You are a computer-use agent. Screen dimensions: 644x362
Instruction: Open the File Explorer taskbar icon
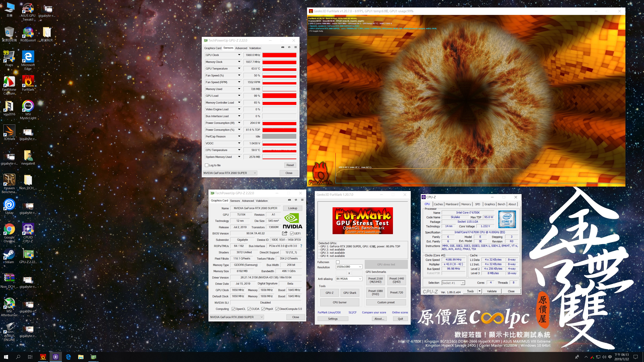tap(80, 357)
